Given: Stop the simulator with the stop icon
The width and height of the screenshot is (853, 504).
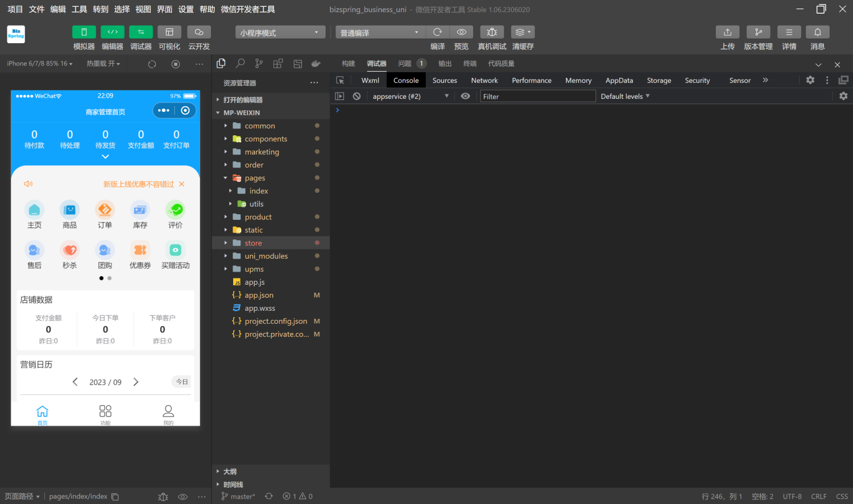Looking at the screenshot, I should click(176, 64).
